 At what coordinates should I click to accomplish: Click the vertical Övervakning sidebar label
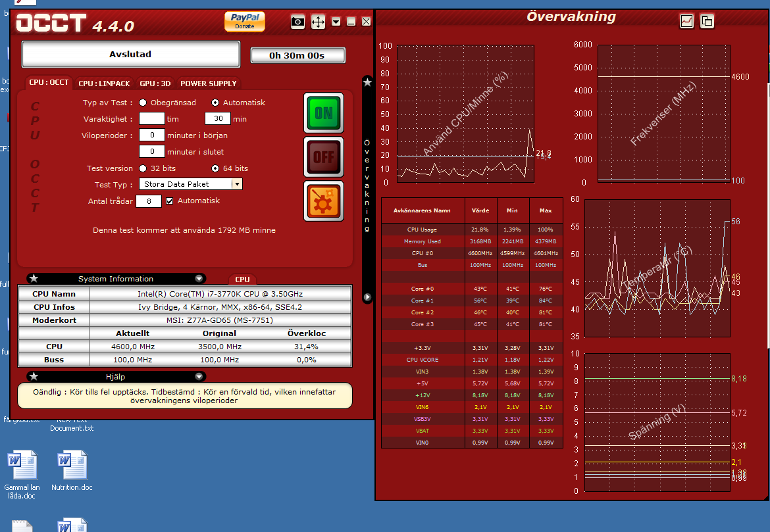coord(367,185)
